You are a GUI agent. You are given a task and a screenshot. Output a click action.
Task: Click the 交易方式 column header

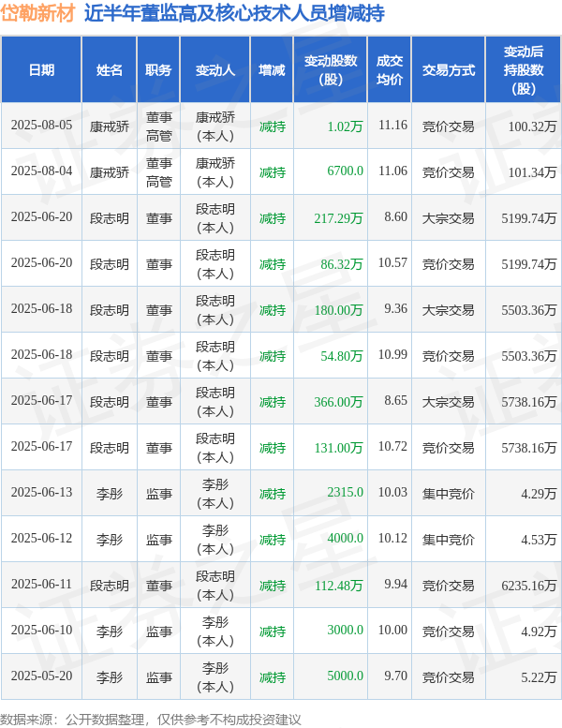pos(449,70)
